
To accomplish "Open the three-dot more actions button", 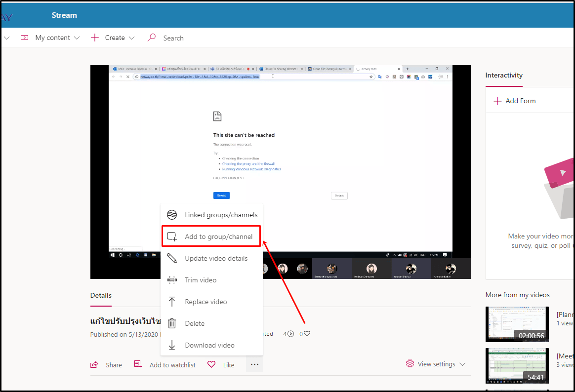I will [x=254, y=364].
